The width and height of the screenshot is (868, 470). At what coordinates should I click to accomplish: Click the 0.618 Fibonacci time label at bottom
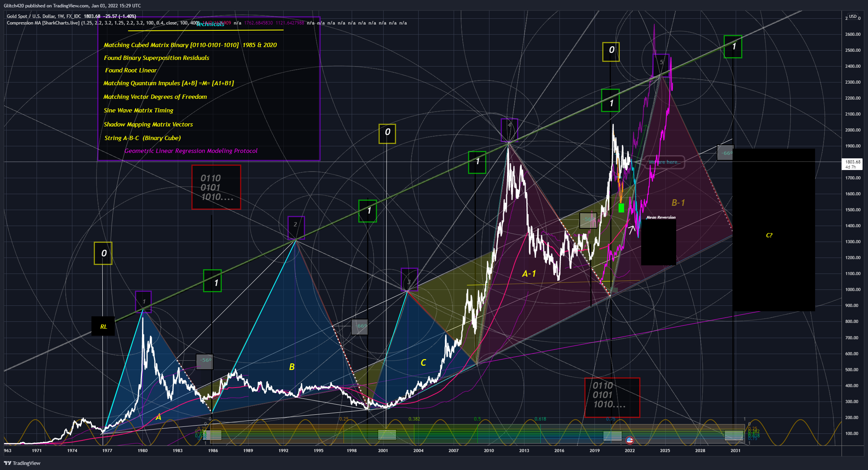540,419
